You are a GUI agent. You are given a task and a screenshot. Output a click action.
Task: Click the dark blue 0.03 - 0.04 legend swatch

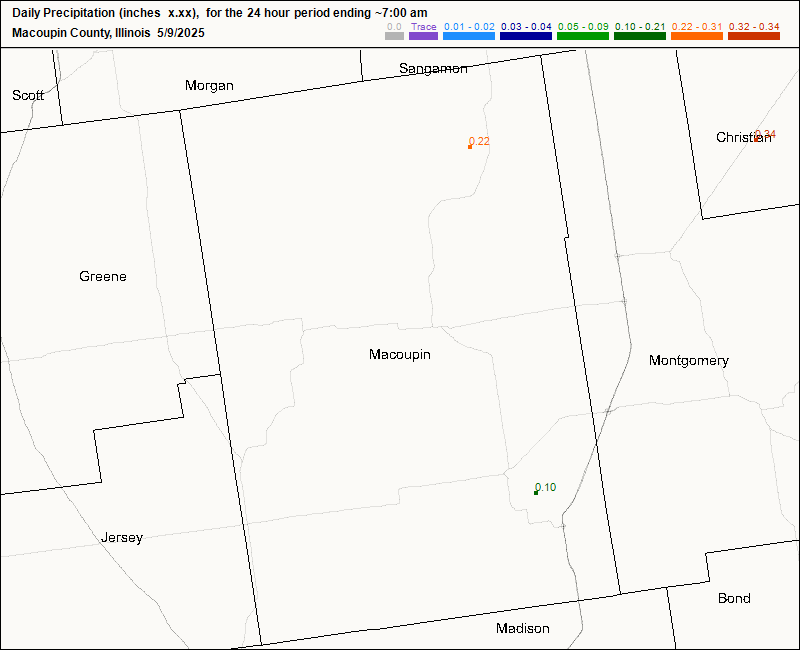click(x=526, y=36)
